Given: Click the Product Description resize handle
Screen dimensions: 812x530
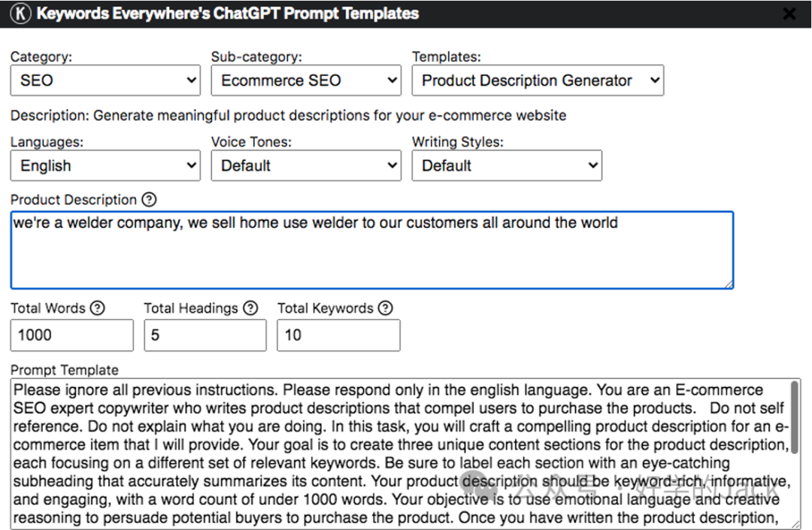Looking at the screenshot, I should [729, 283].
